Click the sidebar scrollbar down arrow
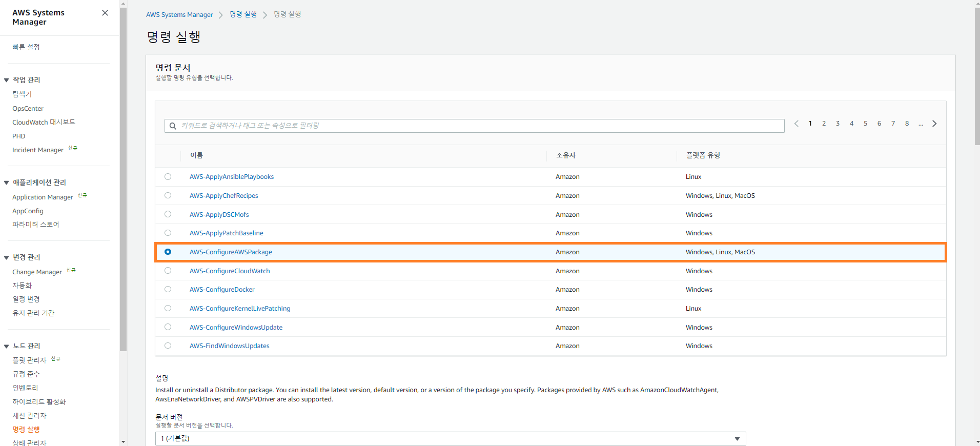Screen dimensions: 980x446 123,442
